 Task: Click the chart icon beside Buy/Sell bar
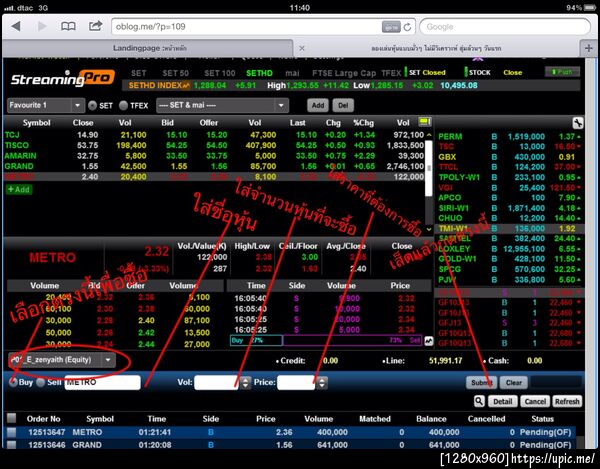429,340
